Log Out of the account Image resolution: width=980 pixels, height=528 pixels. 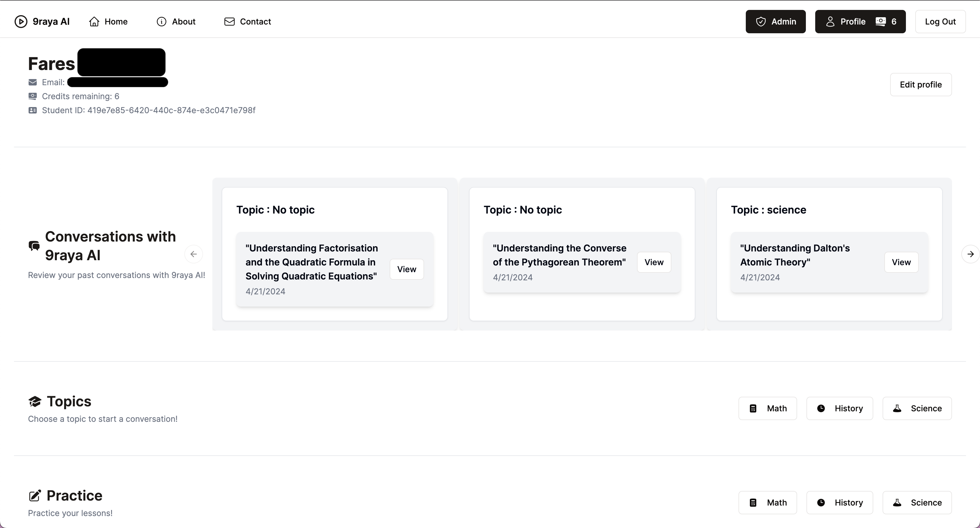[x=940, y=22]
